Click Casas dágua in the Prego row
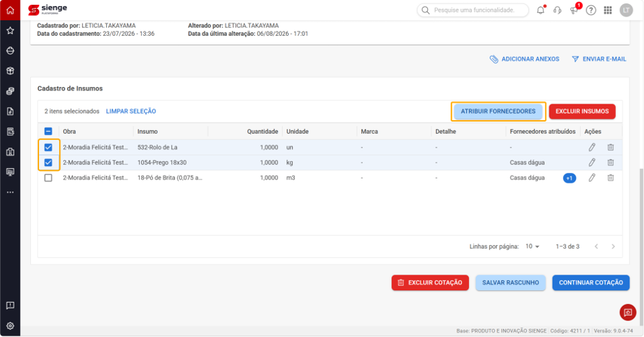This screenshot has width=644, height=337. 527,163
